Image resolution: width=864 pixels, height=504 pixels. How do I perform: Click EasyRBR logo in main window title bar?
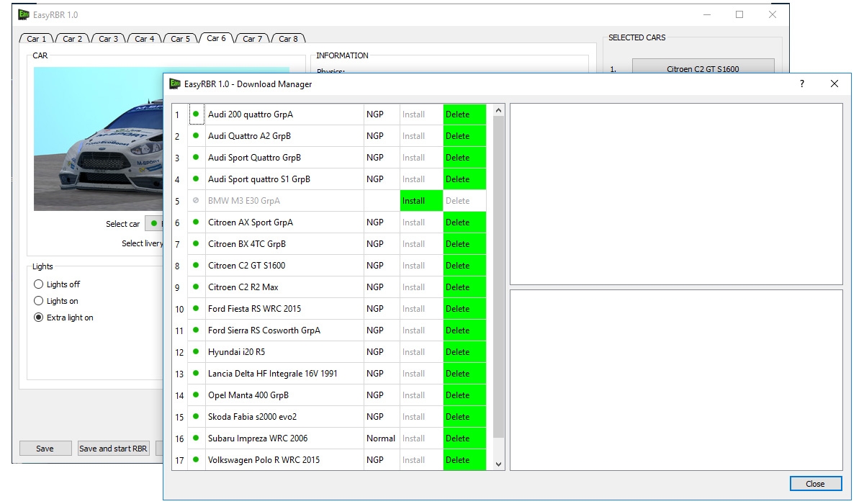[24, 14]
